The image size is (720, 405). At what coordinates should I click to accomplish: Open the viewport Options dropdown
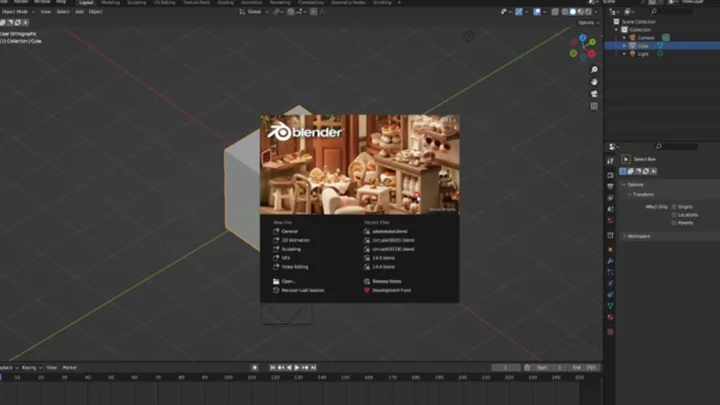[x=588, y=22]
